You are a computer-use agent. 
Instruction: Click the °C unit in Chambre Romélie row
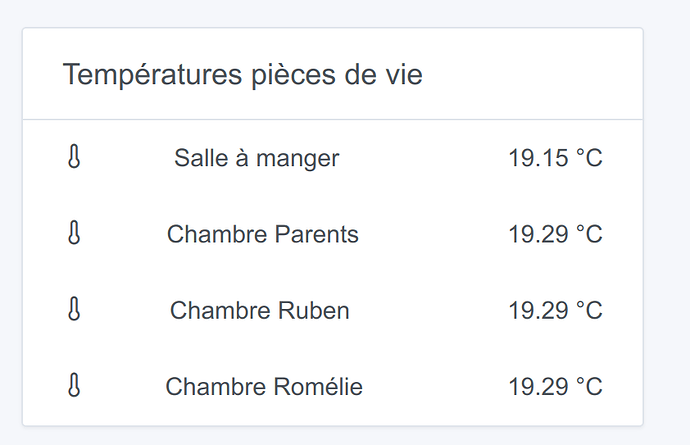589,386
